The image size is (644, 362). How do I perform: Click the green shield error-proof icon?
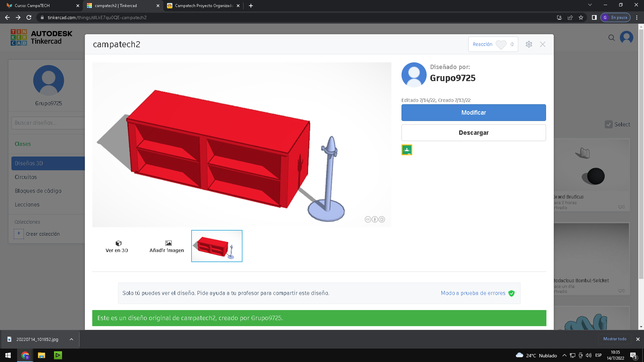pos(512,293)
